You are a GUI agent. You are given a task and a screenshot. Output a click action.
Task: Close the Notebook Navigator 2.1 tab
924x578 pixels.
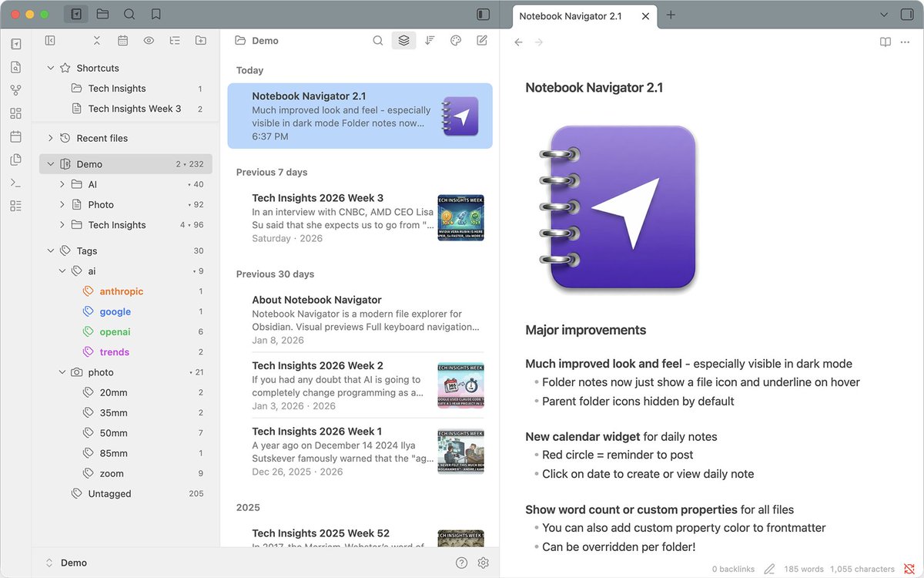tap(645, 15)
